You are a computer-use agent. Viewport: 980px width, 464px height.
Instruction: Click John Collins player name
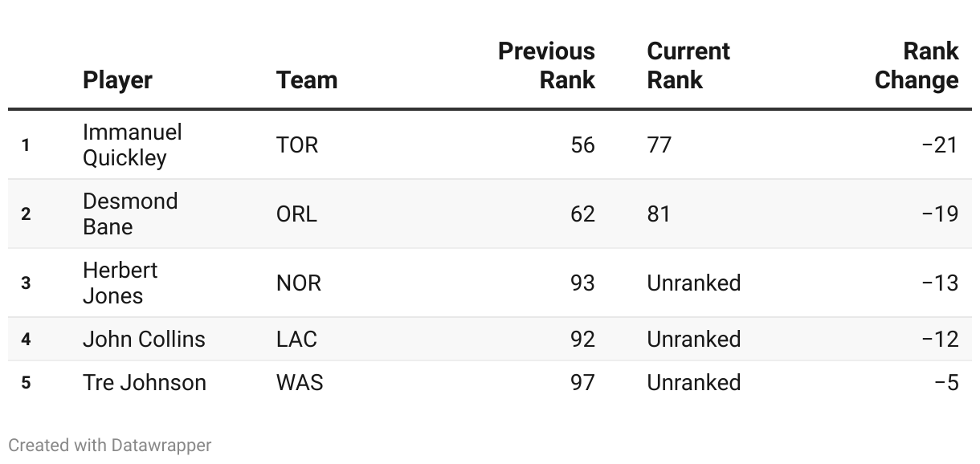(x=144, y=339)
